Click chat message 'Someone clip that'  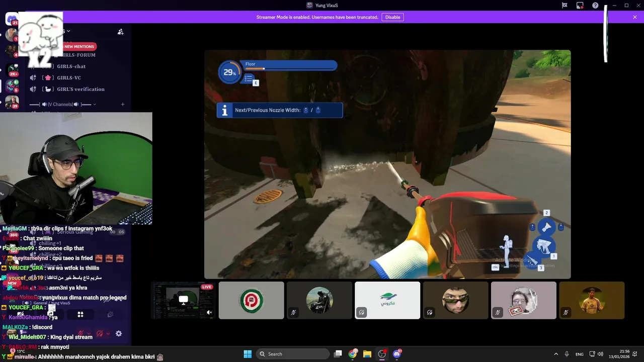[x=61, y=248]
